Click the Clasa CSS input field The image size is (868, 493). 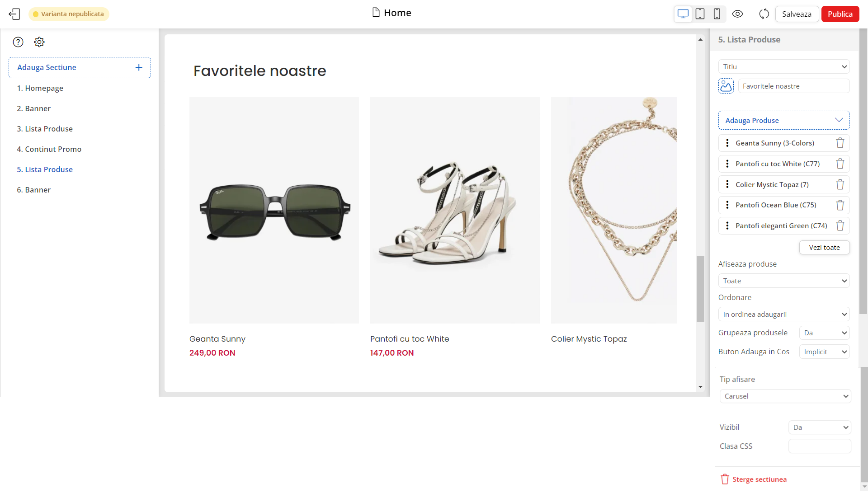[x=820, y=446]
